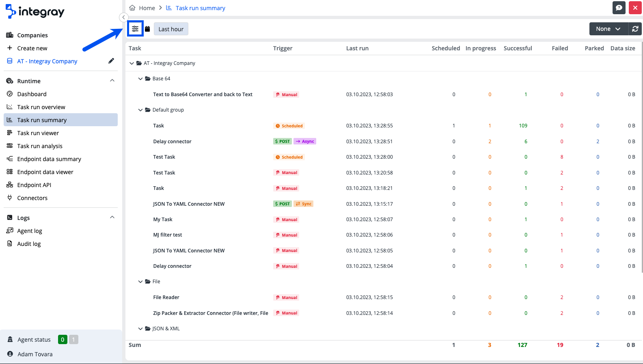Click the Manual badge for My Task
This screenshot has height=364, width=643.
click(x=286, y=220)
